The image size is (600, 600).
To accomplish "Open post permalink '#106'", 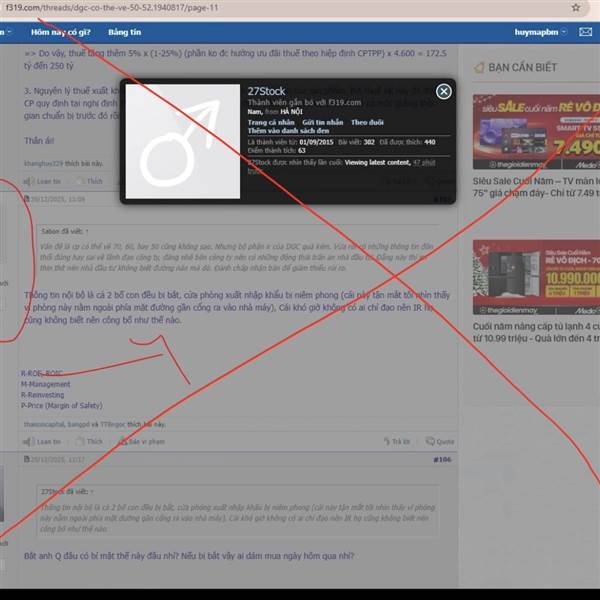I will tap(442, 460).
